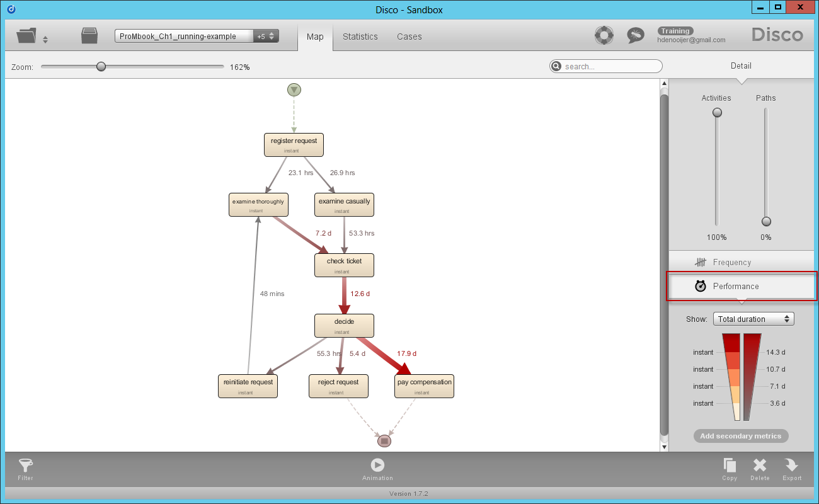This screenshot has width=819, height=504.
Task: Click the Export arrow icon
Action: tap(791, 466)
